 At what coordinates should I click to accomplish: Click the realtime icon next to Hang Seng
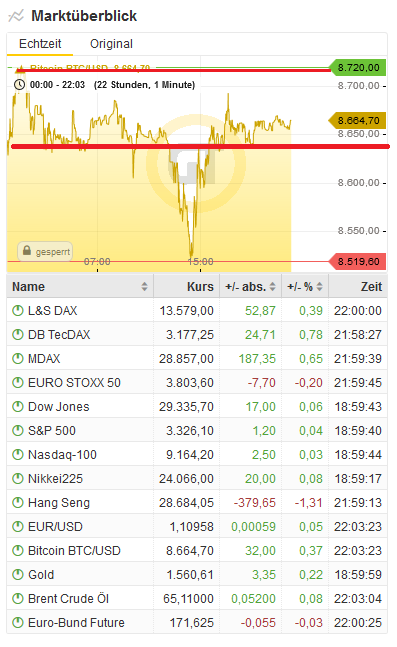pyautogui.click(x=18, y=502)
